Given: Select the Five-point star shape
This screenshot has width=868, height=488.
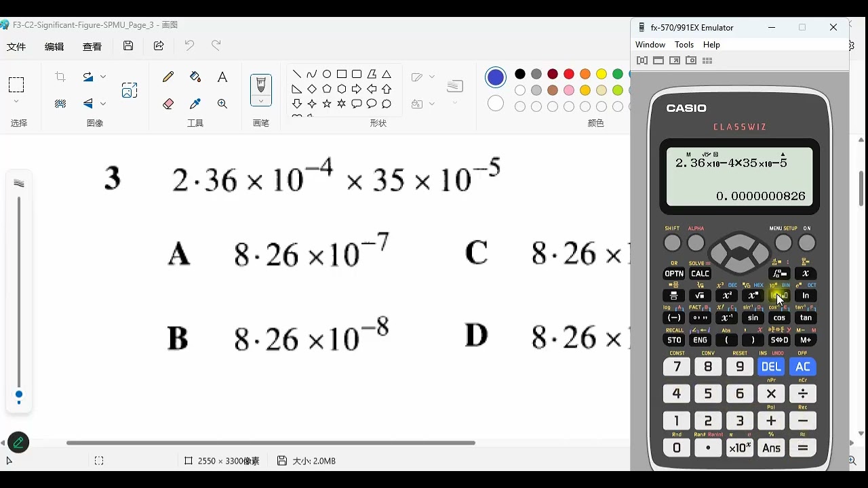Looking at the screenshot, I should 327,104.
